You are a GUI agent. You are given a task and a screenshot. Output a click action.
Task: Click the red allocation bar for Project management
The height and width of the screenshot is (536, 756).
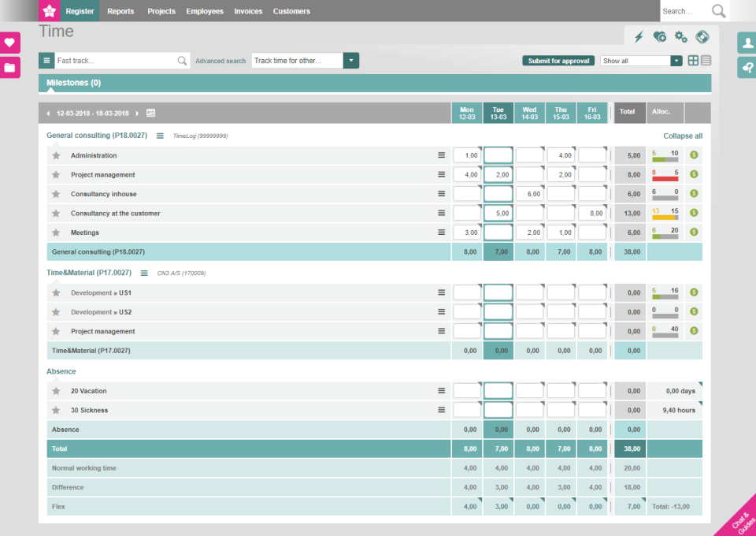(x=665, y=179)
